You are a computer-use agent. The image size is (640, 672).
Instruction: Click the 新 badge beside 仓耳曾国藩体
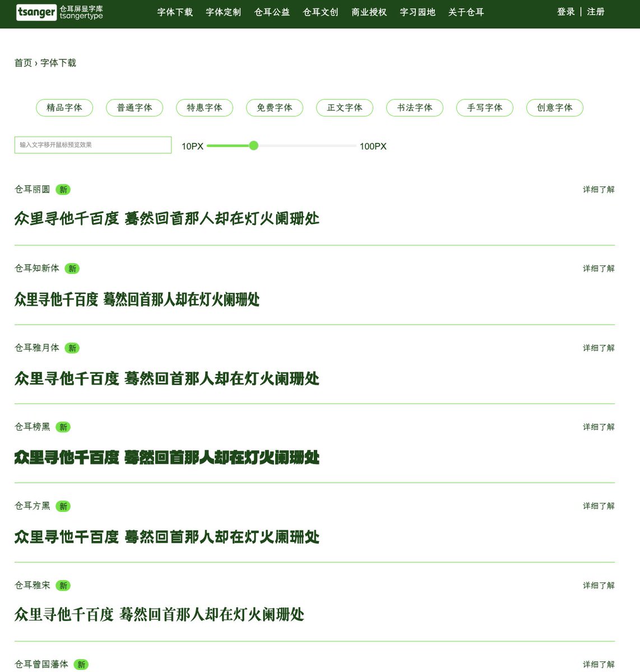tap(81, 664)
